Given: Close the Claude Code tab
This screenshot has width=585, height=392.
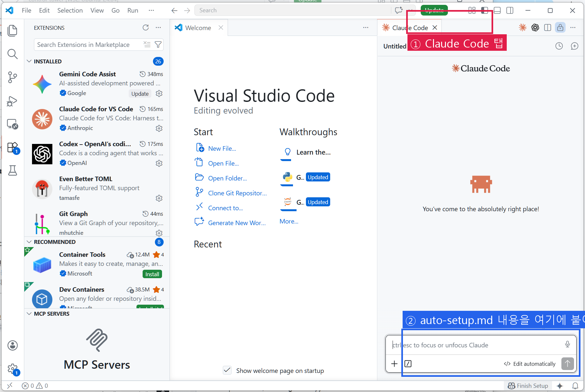Looking at the screenshot, I should [435, 27].
